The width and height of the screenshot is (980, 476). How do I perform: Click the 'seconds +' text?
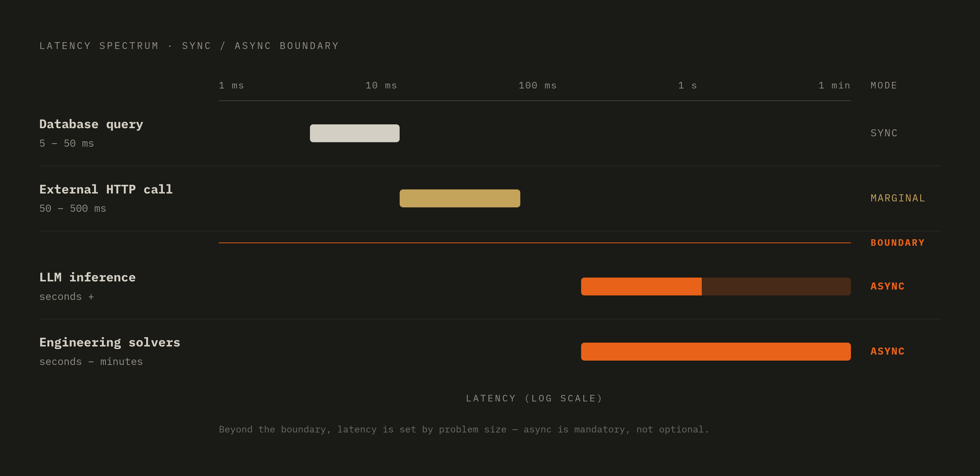click(x=67, y=297)
